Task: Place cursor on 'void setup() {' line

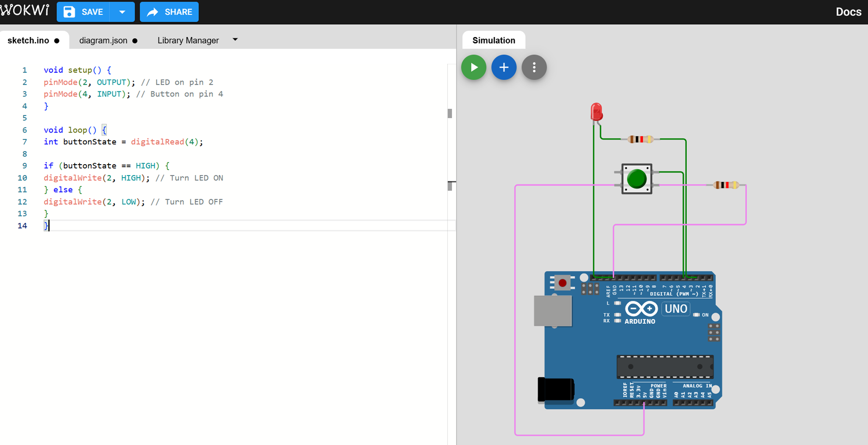Action: tap(77, 70)
